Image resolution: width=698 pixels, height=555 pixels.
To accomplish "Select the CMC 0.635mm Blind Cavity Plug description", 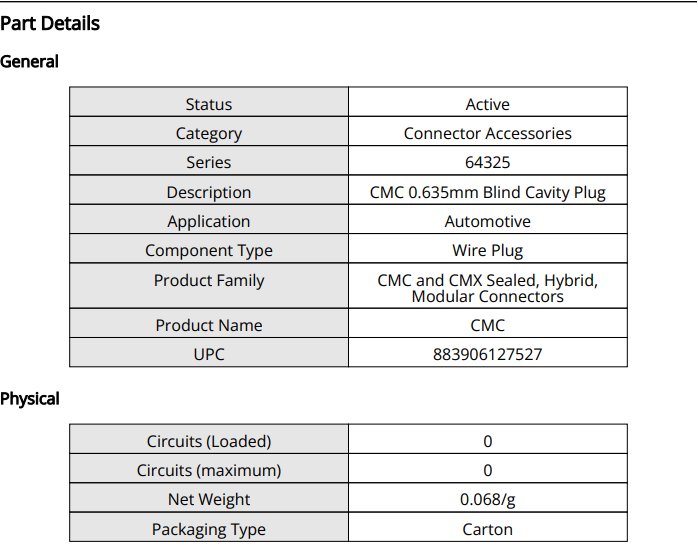I will pyautogui.click(x=487, y=192).
